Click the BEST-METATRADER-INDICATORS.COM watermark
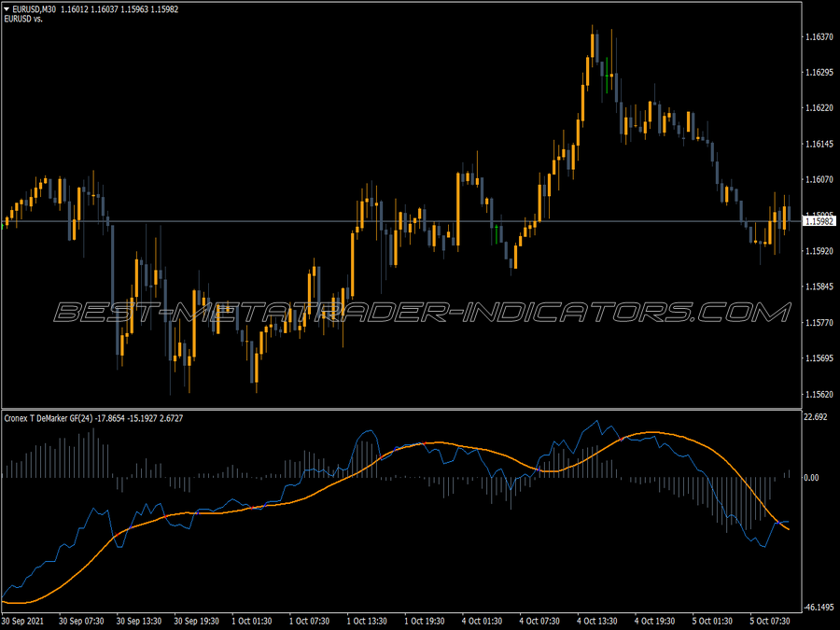The image size is (840, 630). 422,313
